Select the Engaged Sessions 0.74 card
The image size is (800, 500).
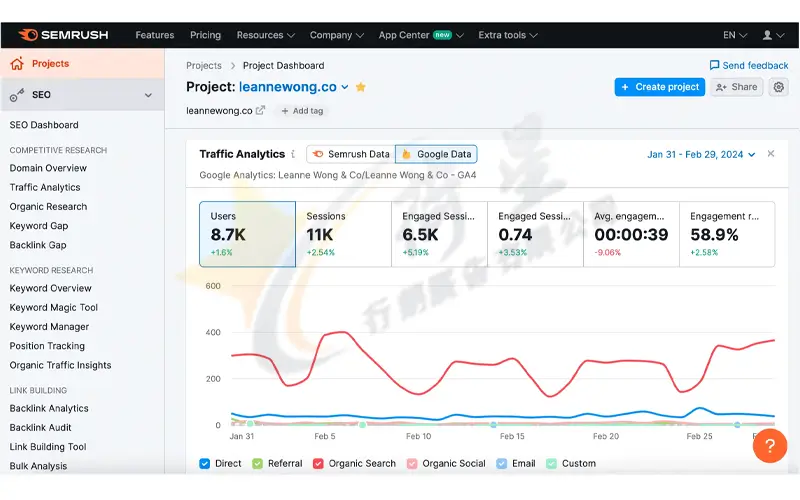click(x=535, y=234)
